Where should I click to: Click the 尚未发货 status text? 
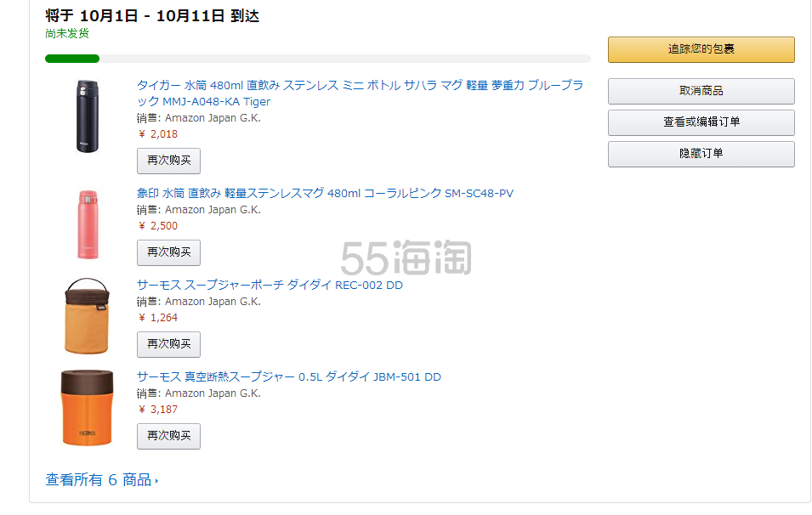click(x=67, y=33)
